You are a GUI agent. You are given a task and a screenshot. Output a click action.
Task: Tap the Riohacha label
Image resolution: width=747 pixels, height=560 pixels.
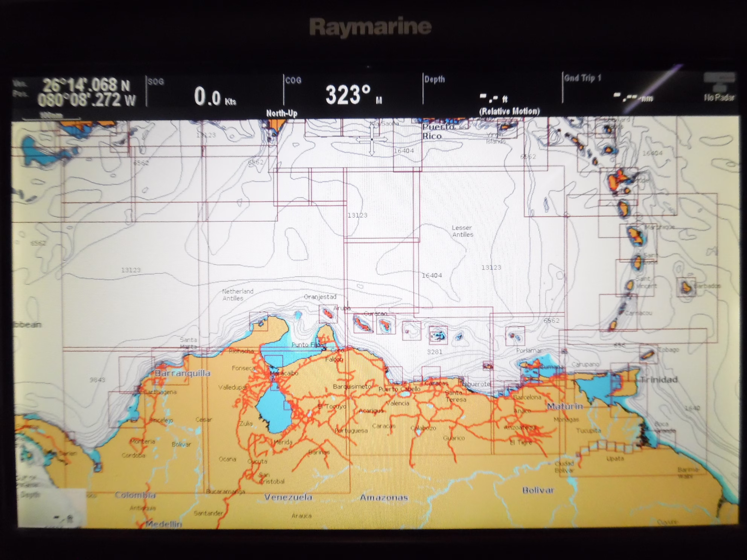(x=241, y=351)
